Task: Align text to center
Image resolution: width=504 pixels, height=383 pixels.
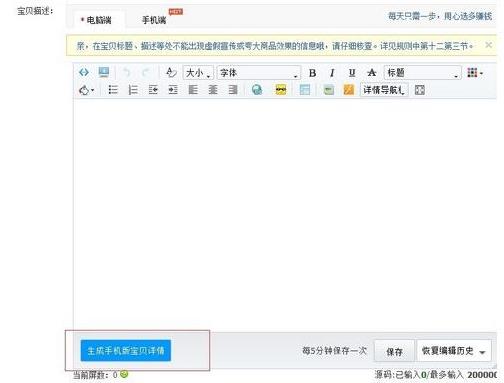Action: pos(213,90)
